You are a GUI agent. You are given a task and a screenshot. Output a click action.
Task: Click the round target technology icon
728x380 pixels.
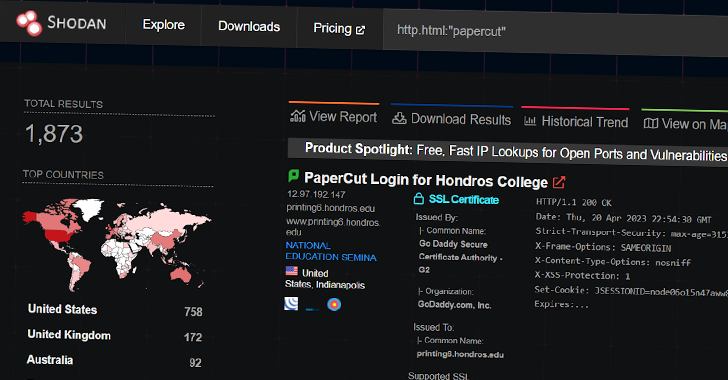coord(334,304)
